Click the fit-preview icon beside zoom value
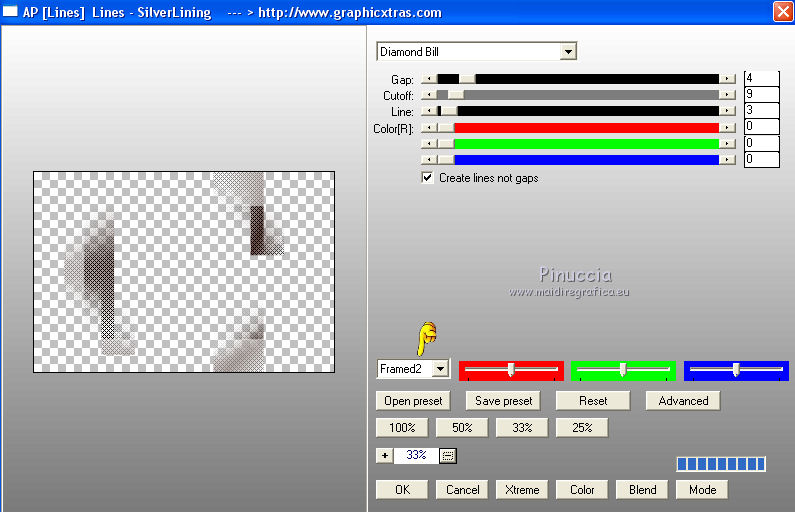 coord(448,456)
